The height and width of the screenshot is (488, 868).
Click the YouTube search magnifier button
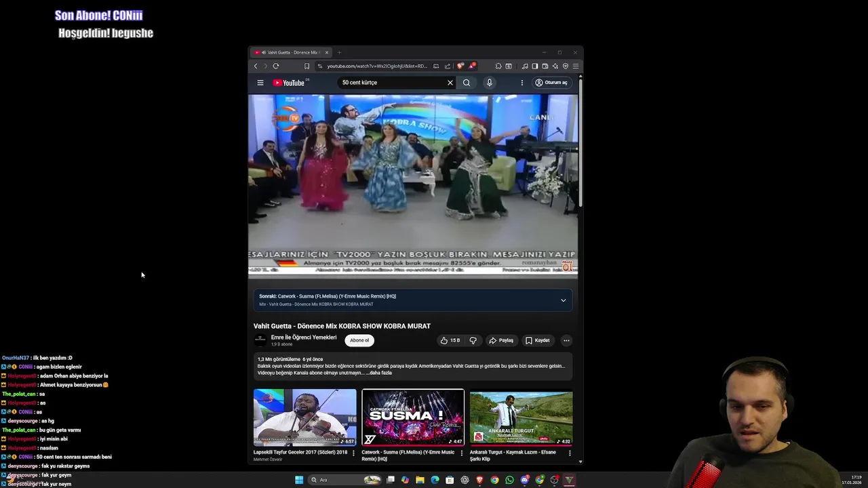tap(467, 83)
